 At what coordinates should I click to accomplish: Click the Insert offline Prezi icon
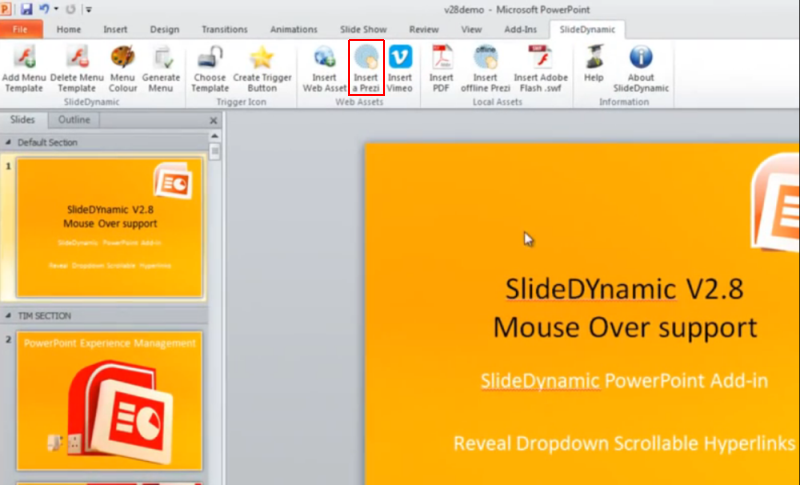tap(485, 56)
